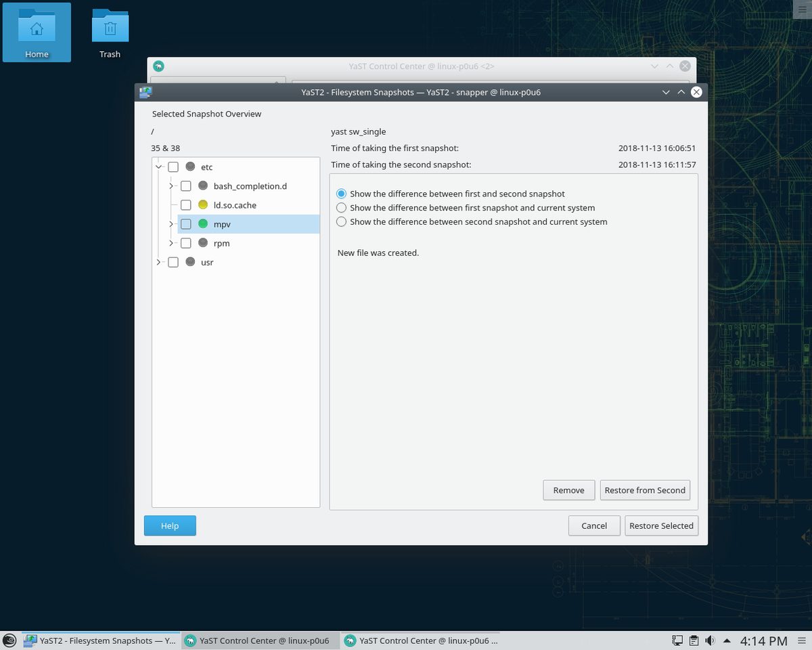The height and width of the screenshot is (650, 812).
Task: Collapse the etc tree node
Action: 159,167
